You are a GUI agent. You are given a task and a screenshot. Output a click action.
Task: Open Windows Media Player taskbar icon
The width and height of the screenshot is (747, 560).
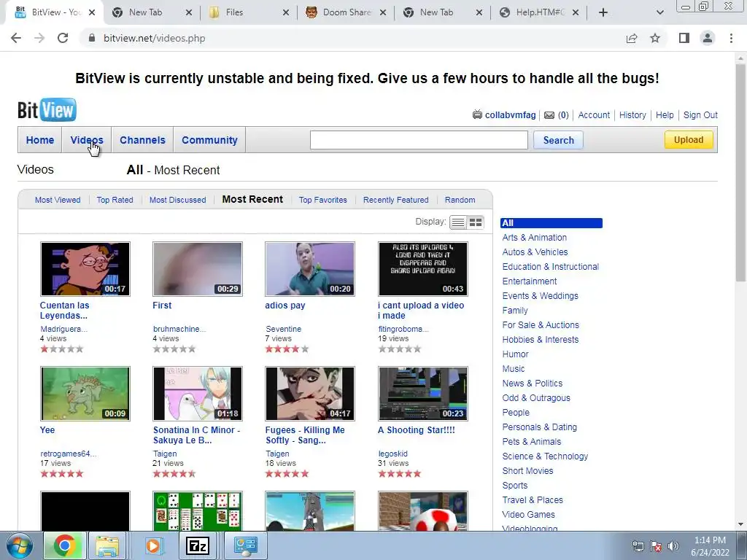[x=153, y=545]
